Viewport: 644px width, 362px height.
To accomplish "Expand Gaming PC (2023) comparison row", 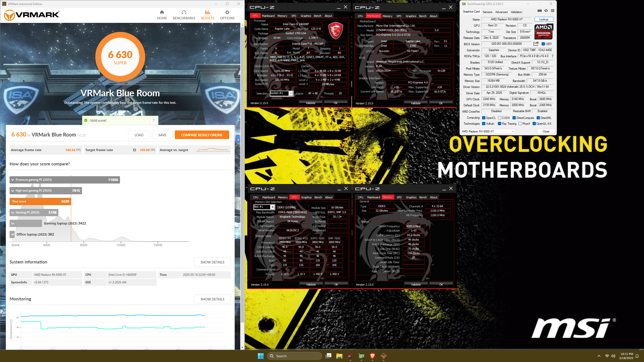I will (34, 212).
